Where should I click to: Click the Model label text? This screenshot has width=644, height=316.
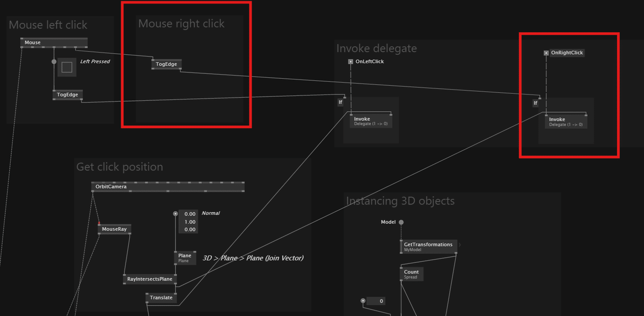pos(388,222)
